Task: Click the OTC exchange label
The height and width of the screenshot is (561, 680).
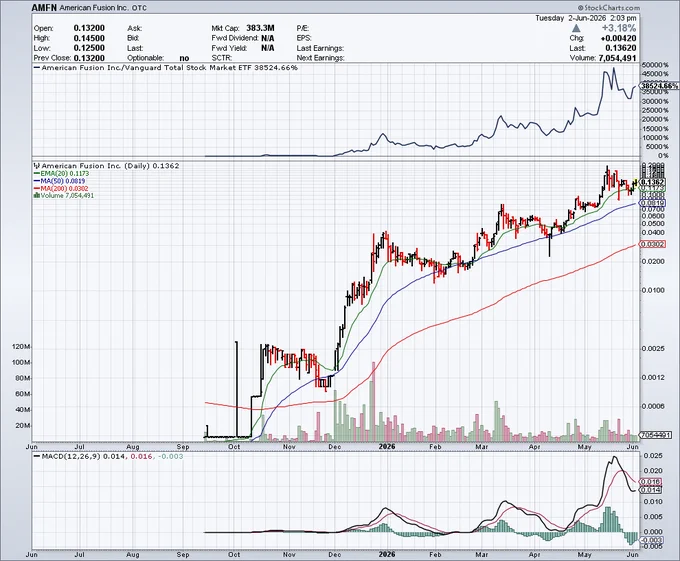Action: coord(139,8)
